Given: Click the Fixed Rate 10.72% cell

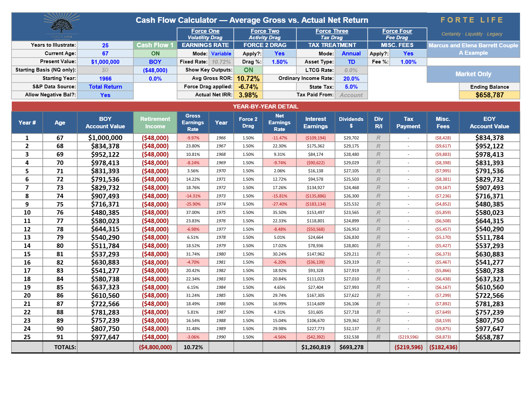Looking at the screenshot, I should click(221, 62).
